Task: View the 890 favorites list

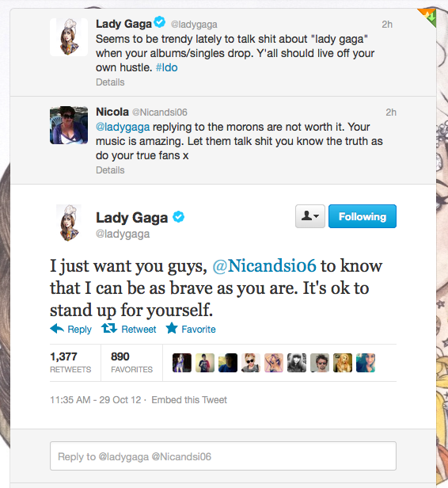Action: pyautogui.click(x=132, y=362)
